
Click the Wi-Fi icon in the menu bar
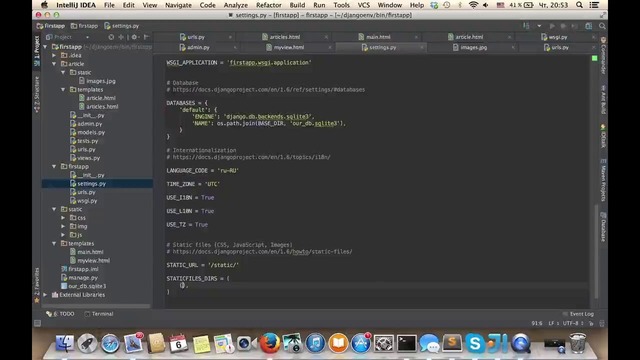[473, 5]
